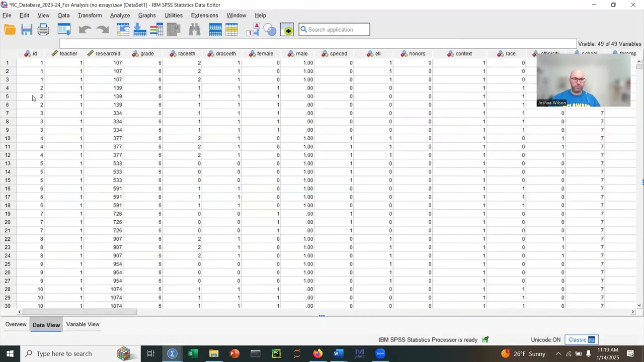The height and width of the screenshot is (362, 644).
Task: Select the female column header
Action: point(261,53)
